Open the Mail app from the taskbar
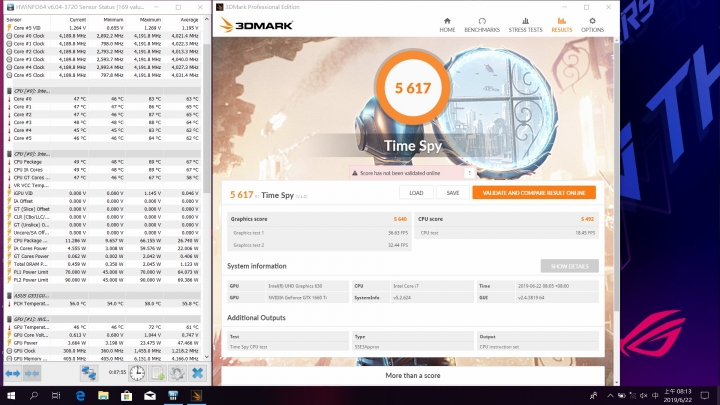The image size is (720, 405). click(150, 395)
